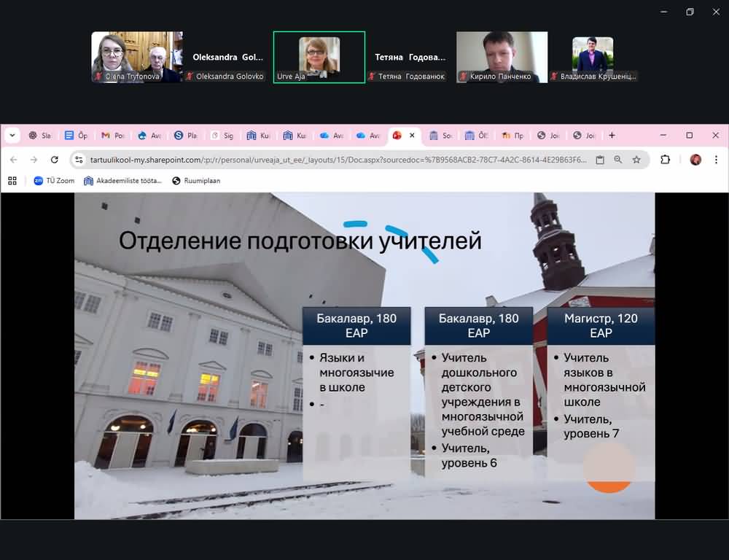729x560 pixels.
Task: Unmute Кирило Панченко's microphone
Action: pos(461,77)
